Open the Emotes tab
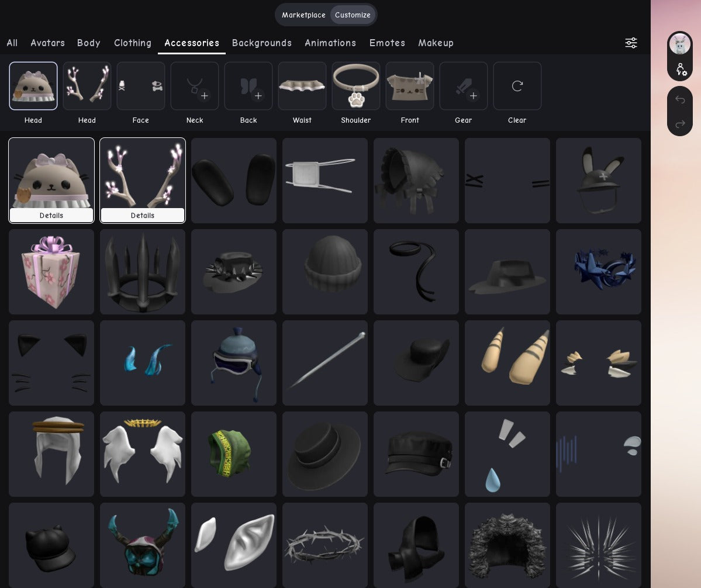 (386, 43)
